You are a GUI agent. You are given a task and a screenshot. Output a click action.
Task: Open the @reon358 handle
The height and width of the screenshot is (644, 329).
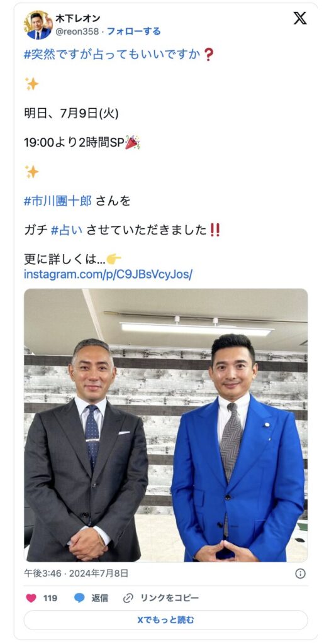[77, 31]
